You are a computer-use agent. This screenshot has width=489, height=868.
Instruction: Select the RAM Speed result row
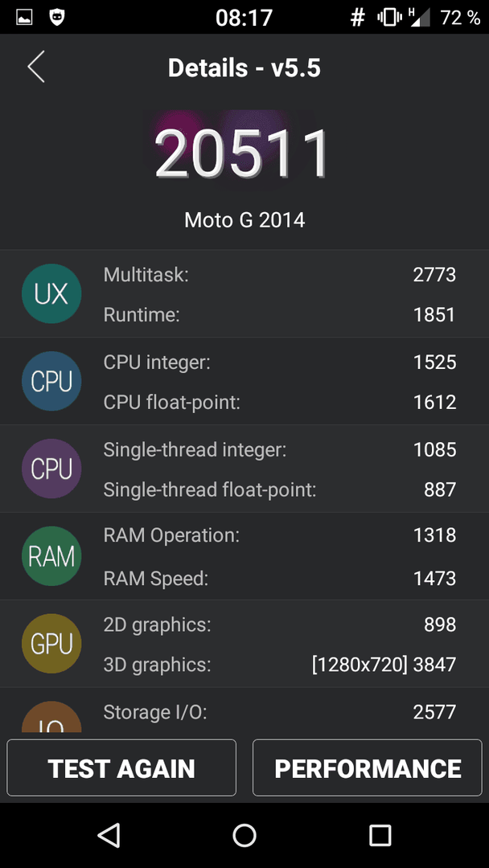280,579
